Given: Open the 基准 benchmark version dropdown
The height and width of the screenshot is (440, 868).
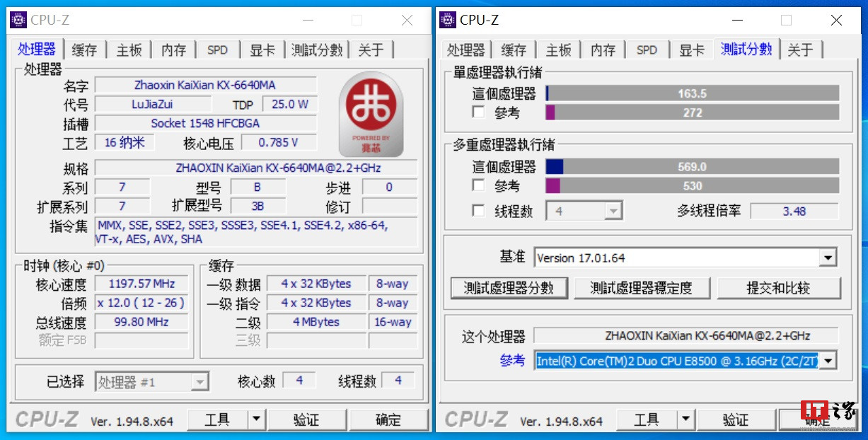Looking at the screenshot, I should (826, 257).
